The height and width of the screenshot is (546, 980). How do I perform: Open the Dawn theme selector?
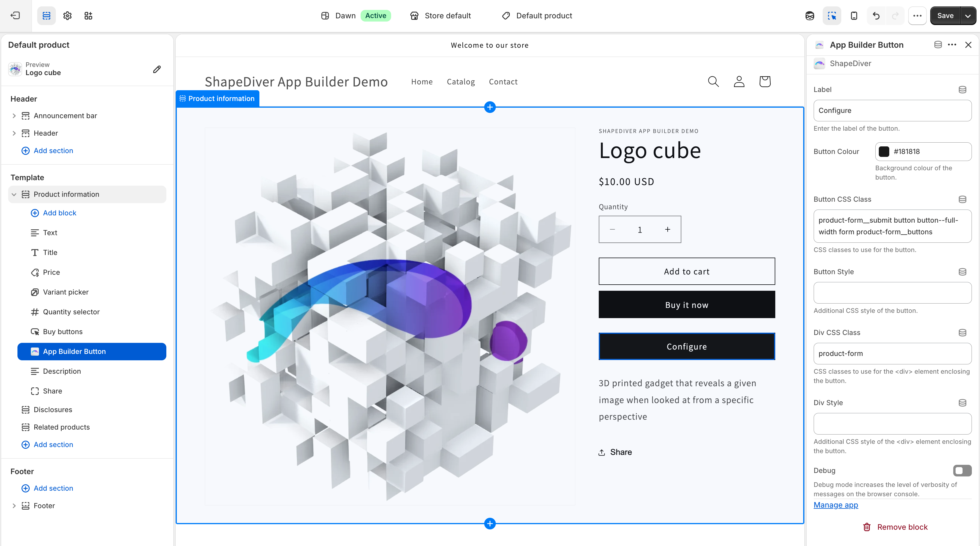point(356,16)
